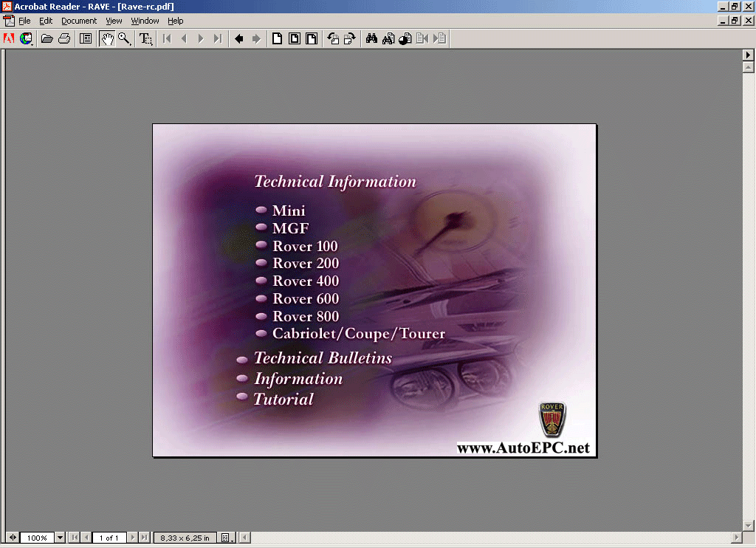Rotate view counter-clockwise icon
This screenshot has height=548, width=756.
(333, 38)
